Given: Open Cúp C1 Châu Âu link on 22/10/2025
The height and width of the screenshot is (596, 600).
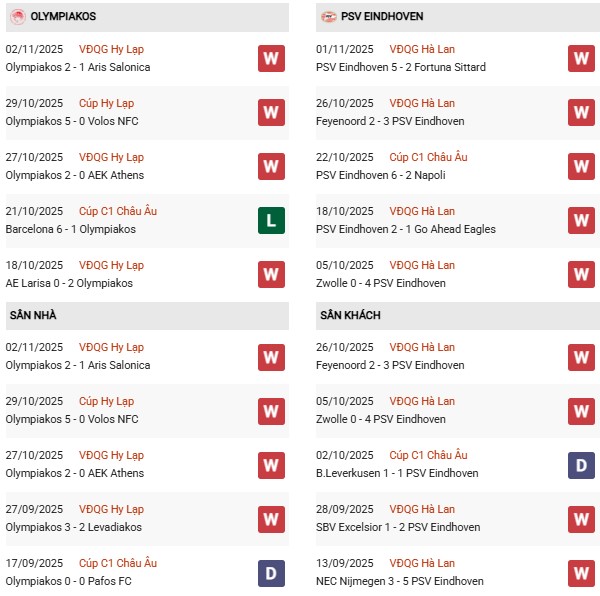Looking at the screenshot, I should (429, 157).
